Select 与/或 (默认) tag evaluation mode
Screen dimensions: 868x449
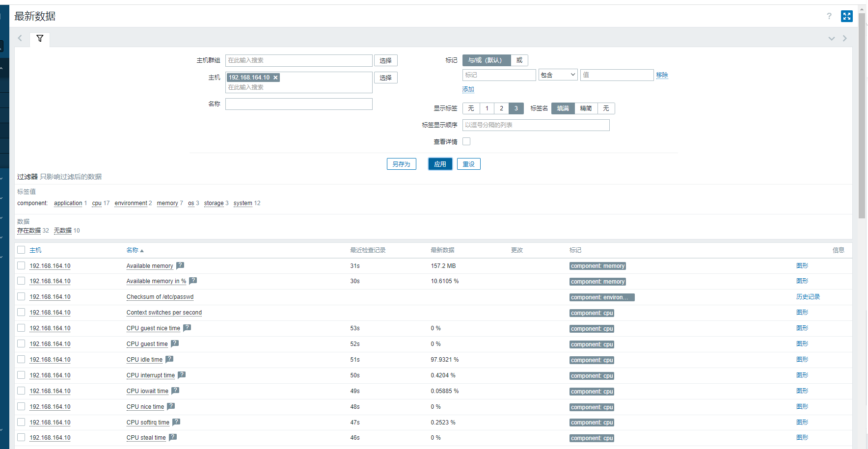[487, 60]
